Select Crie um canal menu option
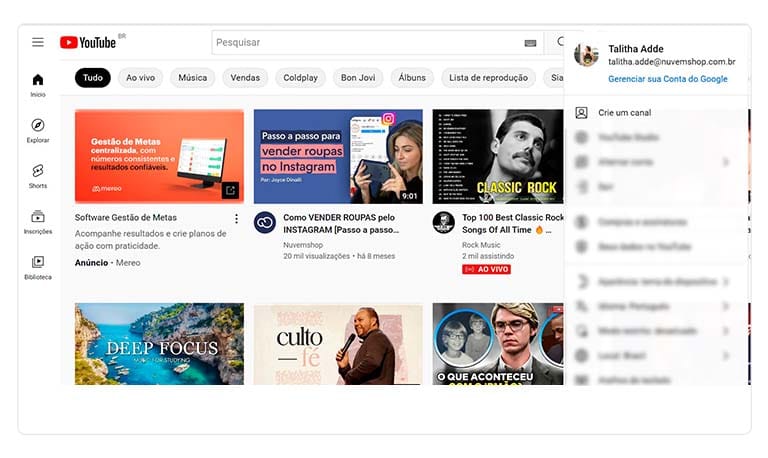 624,113
